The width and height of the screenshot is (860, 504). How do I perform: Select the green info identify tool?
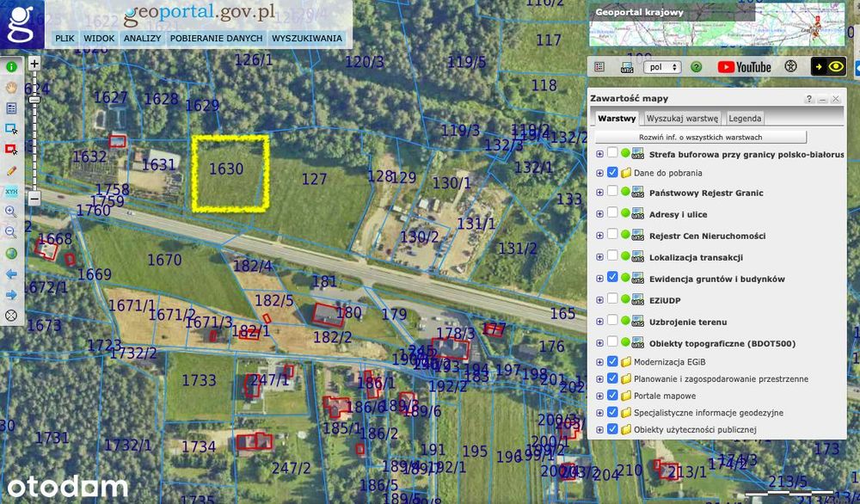(x=11, y=67)
